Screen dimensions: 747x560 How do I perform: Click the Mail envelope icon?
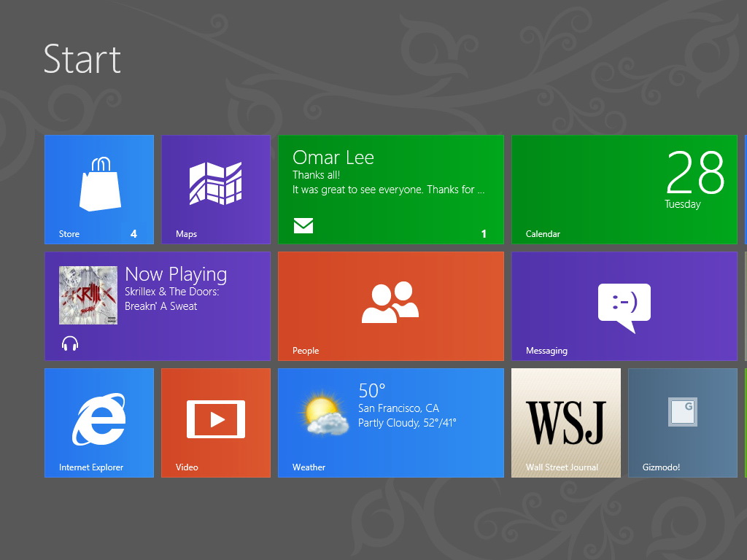click(303, 226)
